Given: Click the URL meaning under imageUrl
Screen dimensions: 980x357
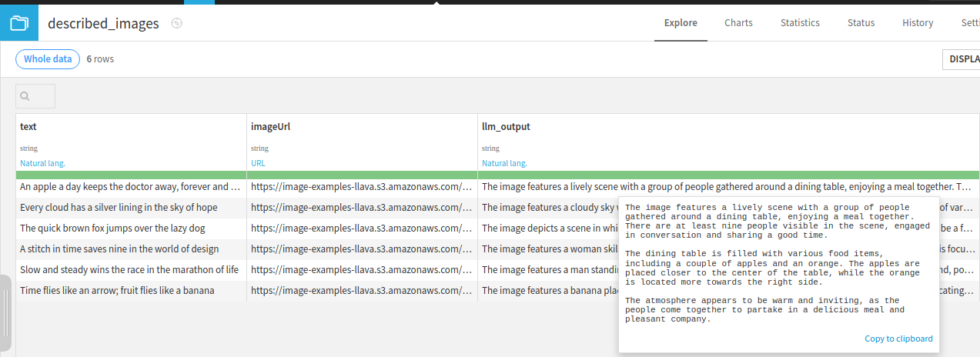Looking at the screenshot, I should 258,163.
